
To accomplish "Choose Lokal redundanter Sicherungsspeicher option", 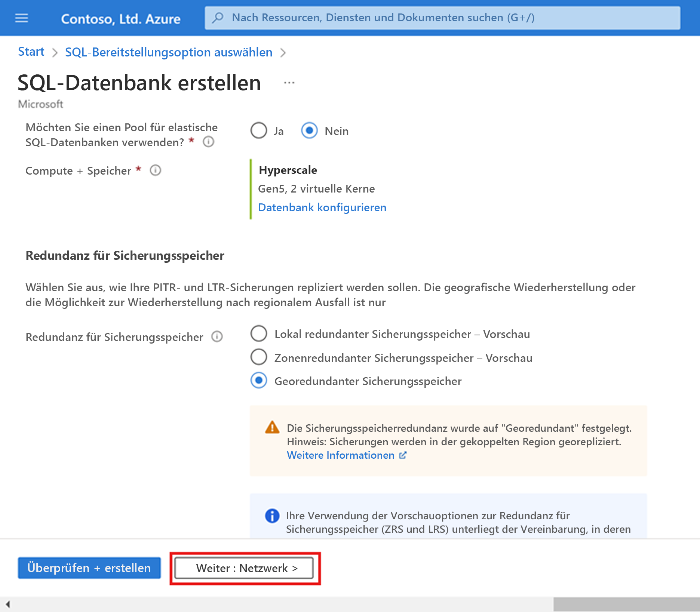I will (259, 333).
